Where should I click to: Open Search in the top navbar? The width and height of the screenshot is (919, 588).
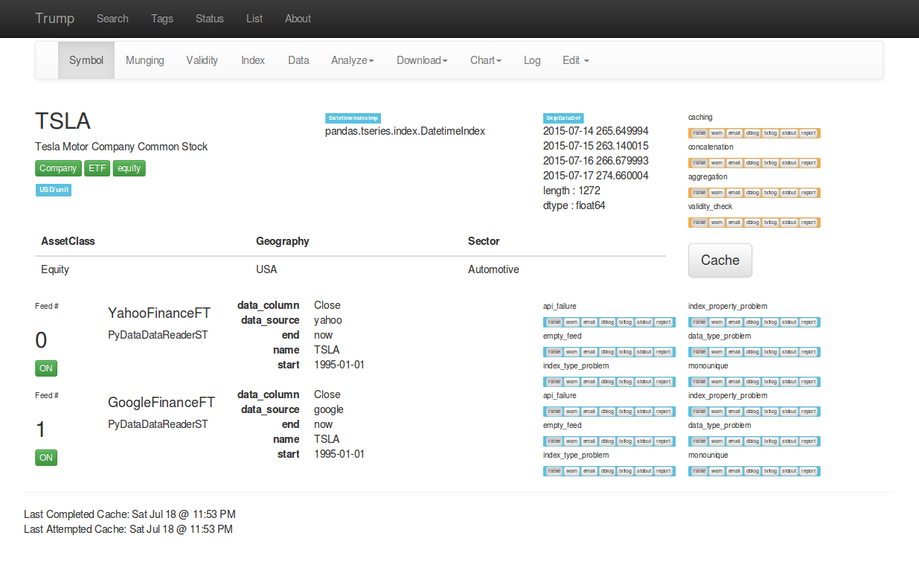click(112, 19)
